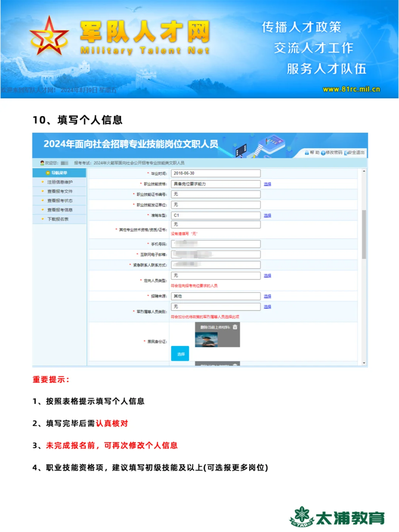The image size is (399, 532).
Task: Click the user avatar icon beside 欢迎您
Action: tap(42, 163)
